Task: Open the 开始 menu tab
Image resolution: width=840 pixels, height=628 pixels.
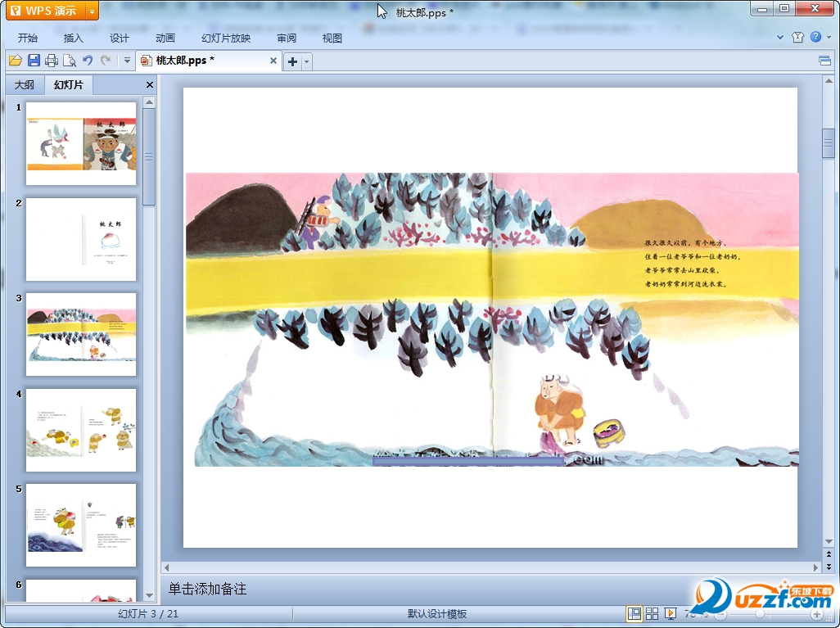Action: (x=27, y=38)
